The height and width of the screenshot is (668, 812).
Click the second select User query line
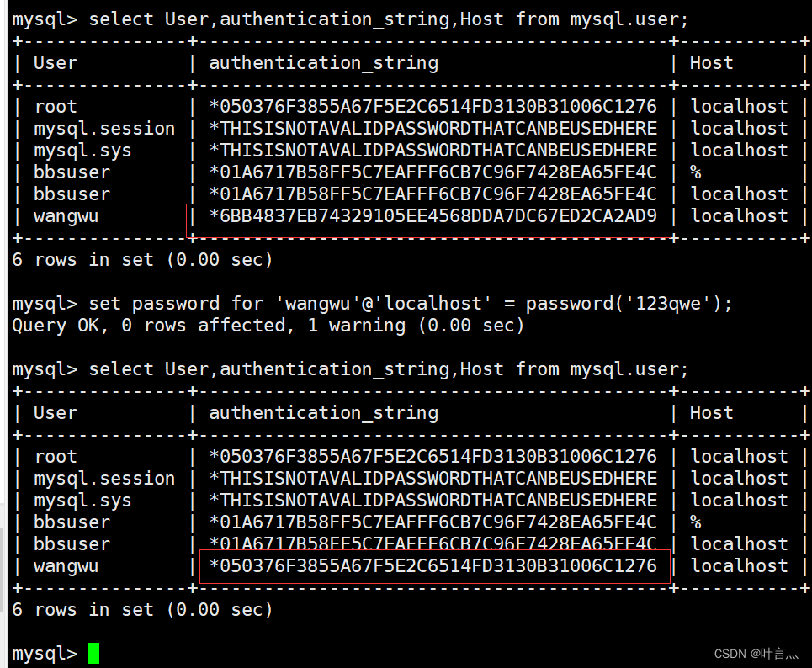(x=350, y=368)
